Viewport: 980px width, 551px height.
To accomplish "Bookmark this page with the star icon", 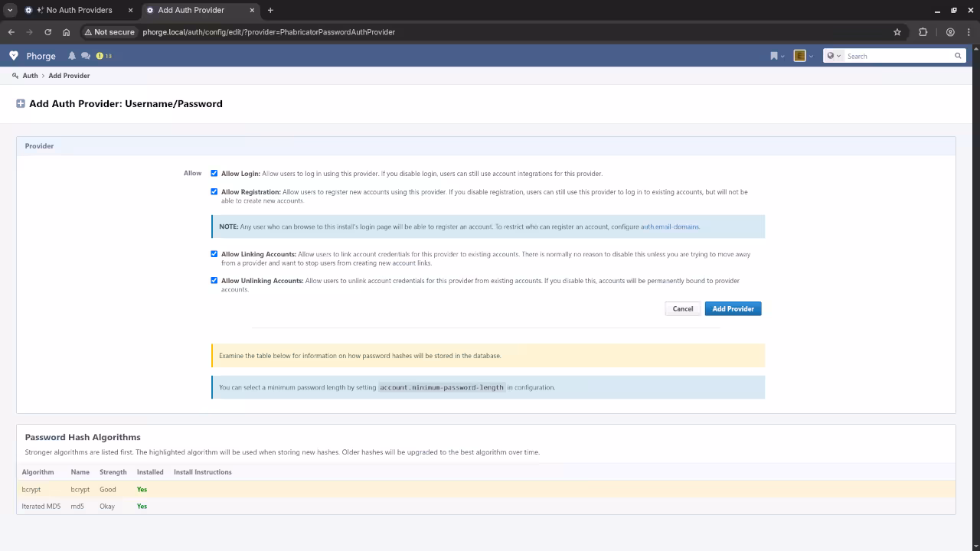I will [x=897, y=32].
